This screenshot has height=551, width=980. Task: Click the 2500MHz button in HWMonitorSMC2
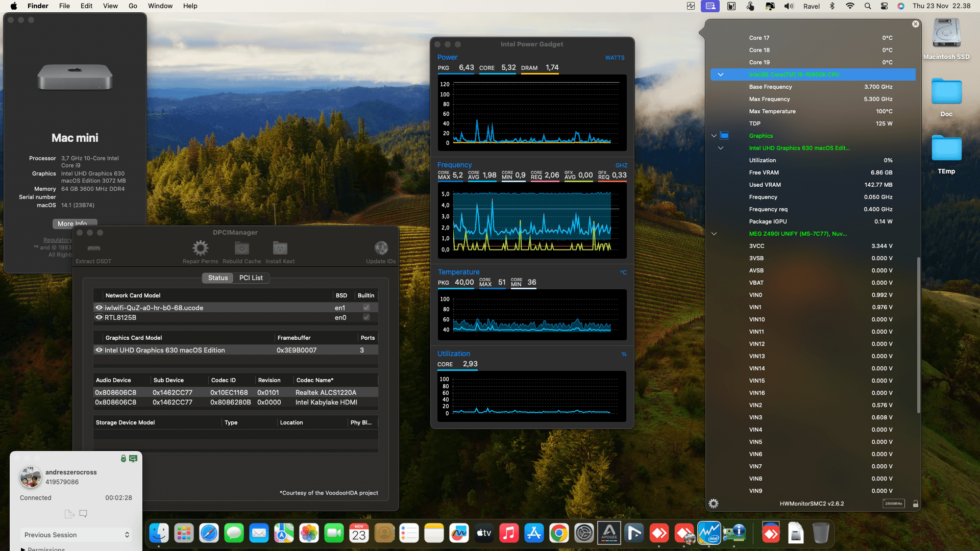pos(893,504)
